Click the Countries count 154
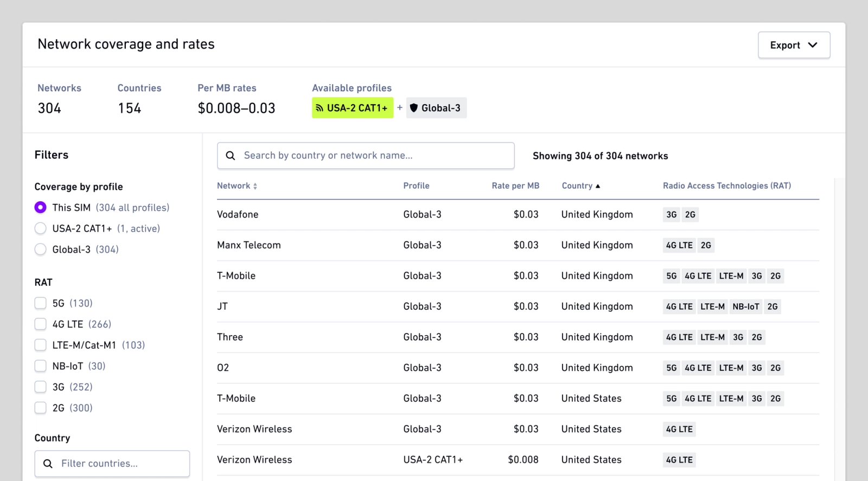 click(129, 108)
